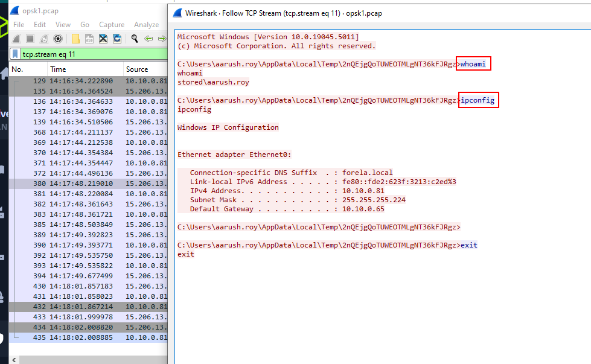Select packet number 435 row
The width and height of the screenshot is (591, 364).
(x=88, y=337)
